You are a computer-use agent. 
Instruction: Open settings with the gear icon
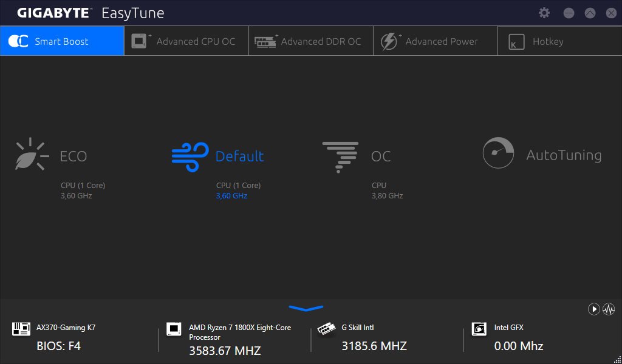tap(544, 13)
